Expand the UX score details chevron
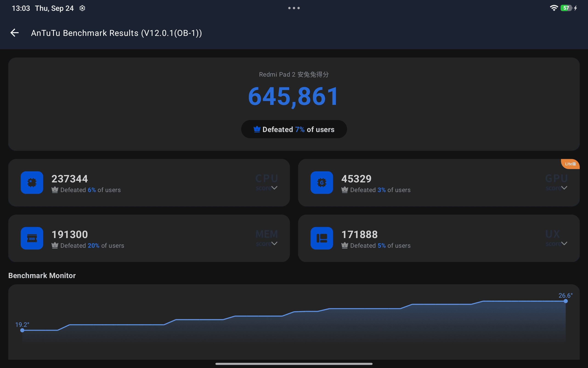 [x=564, y=243]
